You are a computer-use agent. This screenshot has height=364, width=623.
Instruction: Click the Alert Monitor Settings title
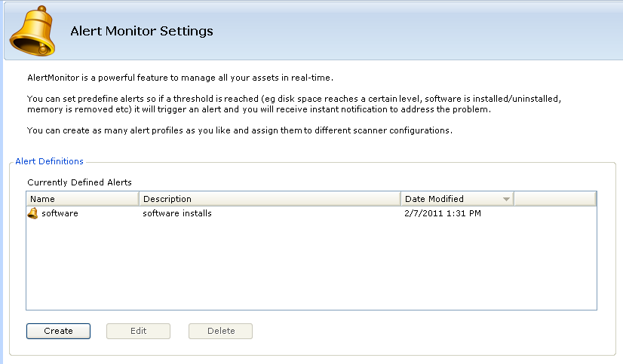click(142, 31)
